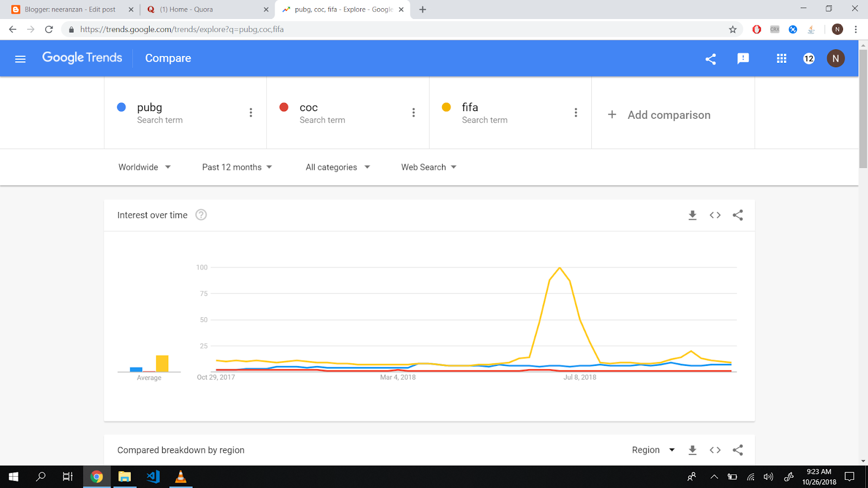Show hidden system tray icons
The image size is (868, 488).
[x=714, y=477]
